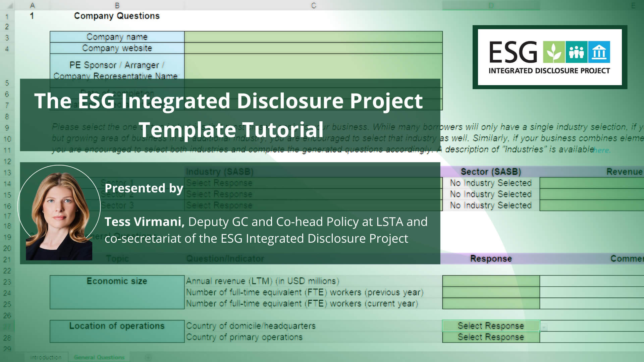This screenshot has width=644, height=362.
Task: Select row 1 header
Action: click(x=7, y=16)
